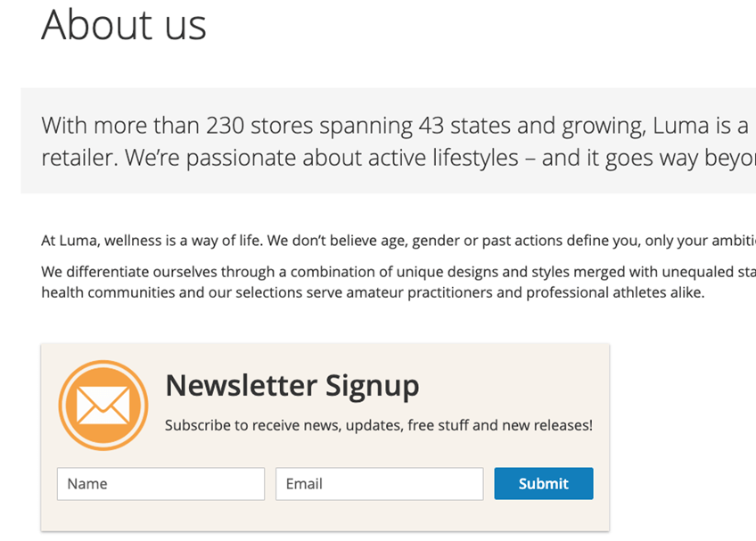The height and width of the screenshot is (541, 756).
Task: Click the "Subscribe to receive news" subtitle
Action: click(x=378, y=425)
